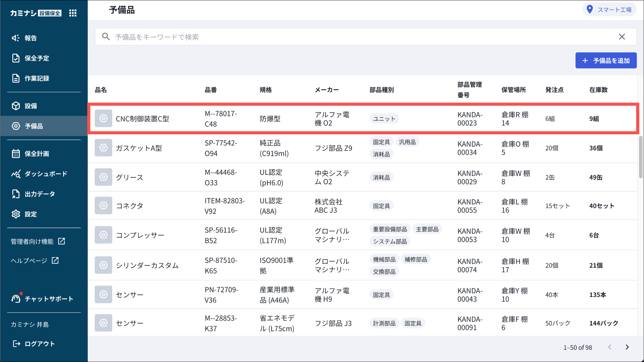
Task: Click thumbnail of ガスケットA型 row
Action: (x=103, y=148)
